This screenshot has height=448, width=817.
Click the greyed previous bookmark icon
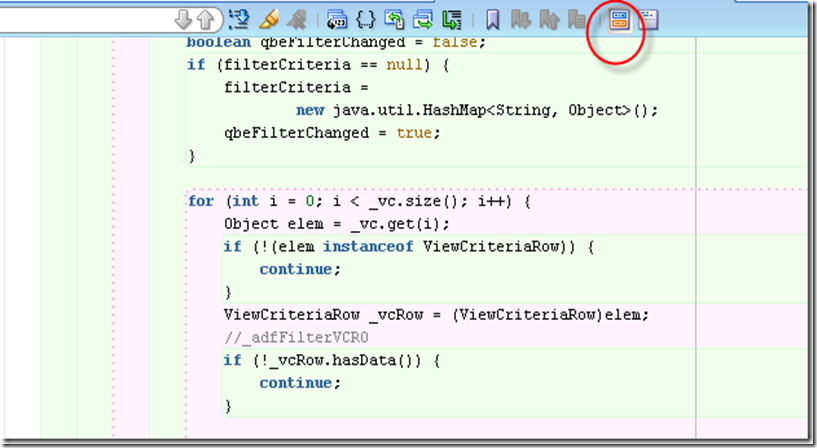tap(549, 20)
